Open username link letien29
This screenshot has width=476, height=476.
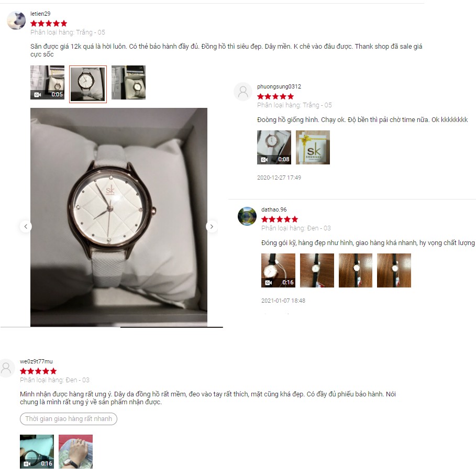(x=40, y=14)
